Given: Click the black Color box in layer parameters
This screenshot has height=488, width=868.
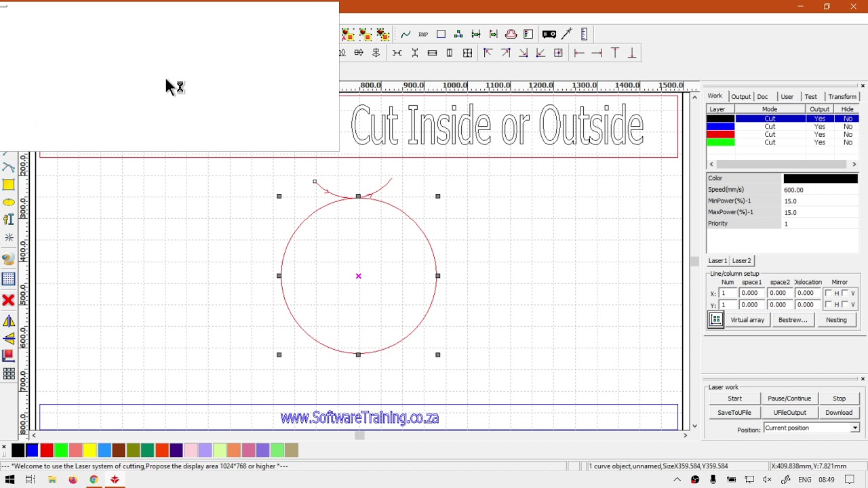Looking at the screenshot, I should click(x=821, y=178).
